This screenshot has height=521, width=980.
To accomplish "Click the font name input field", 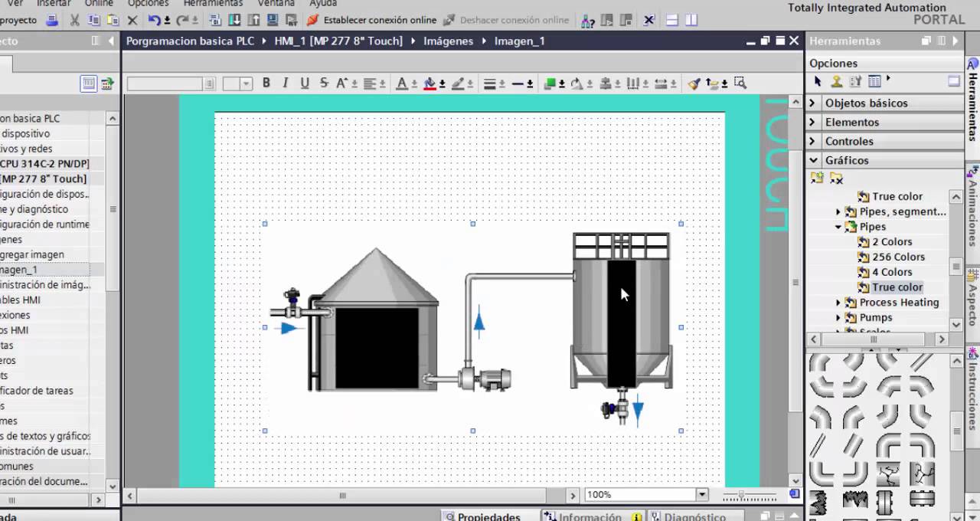I will click(165, 84).
